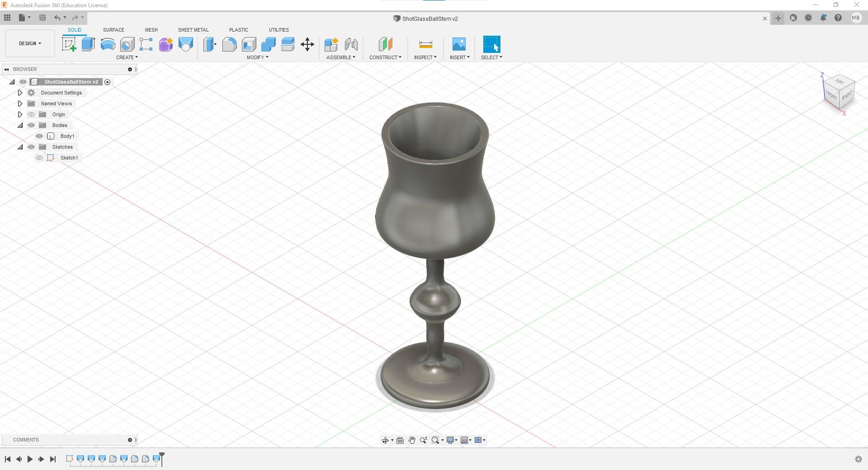This screenshot has height=470, width=868.
Task: Click the Joint tool icon
Action: pos(351,44)
